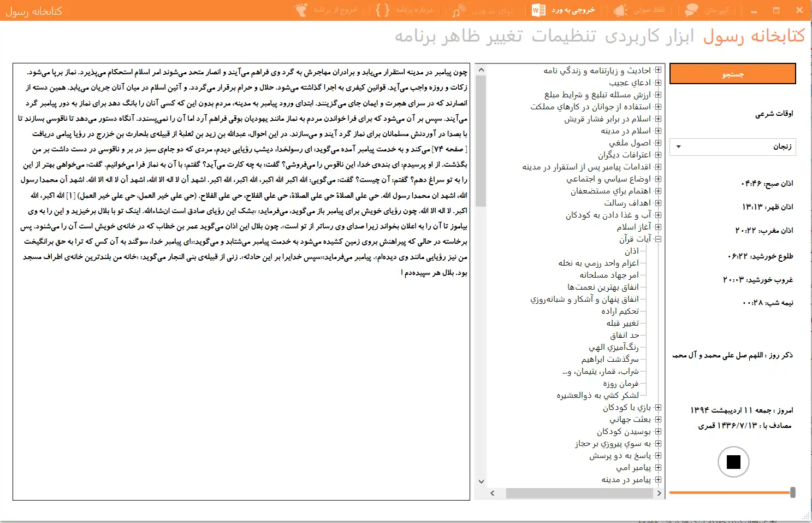Select شراب، قمار، يتيمان tree item
Viewport: 812px width, 523px height.
point(601,371)
